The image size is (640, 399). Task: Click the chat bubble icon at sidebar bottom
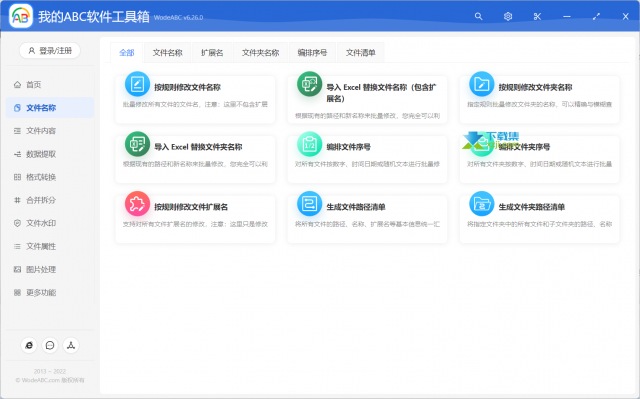coord(50,345)
